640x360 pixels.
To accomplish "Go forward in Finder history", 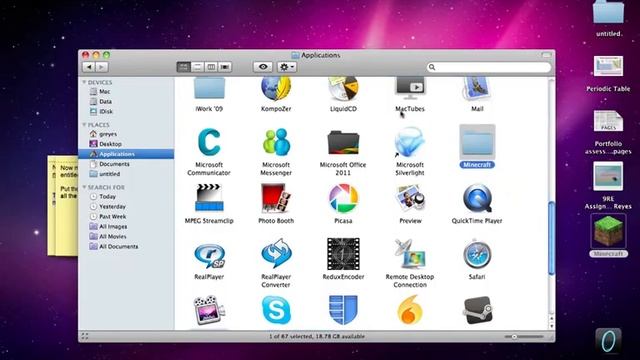I will pyautogui.click(x=102, y=67).
